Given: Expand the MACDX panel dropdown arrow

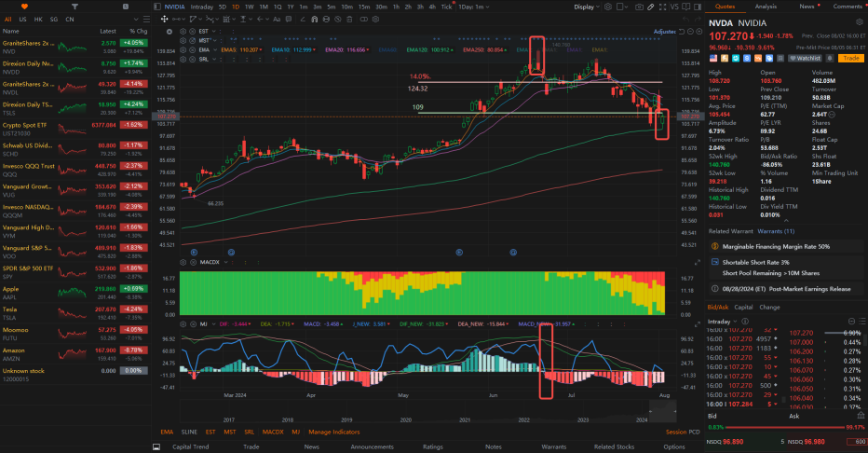Looking at the screenshot, I should pyautogui.click(x=226, y=262).
